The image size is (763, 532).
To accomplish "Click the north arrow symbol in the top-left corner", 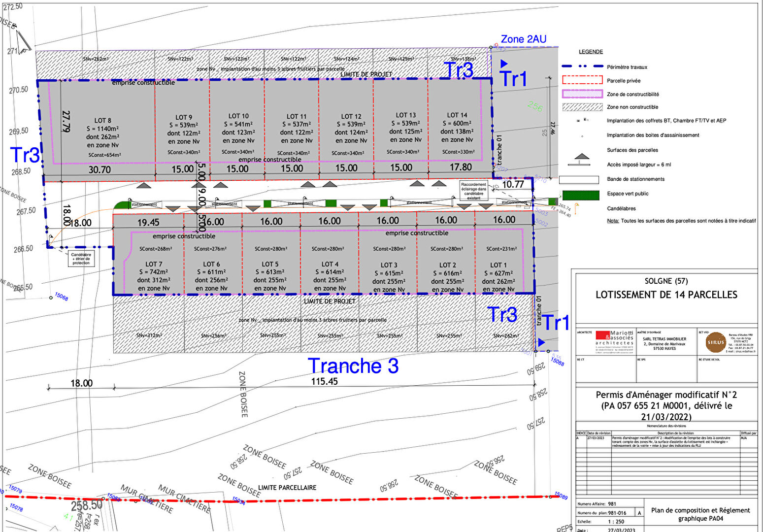I will point(23,40).
